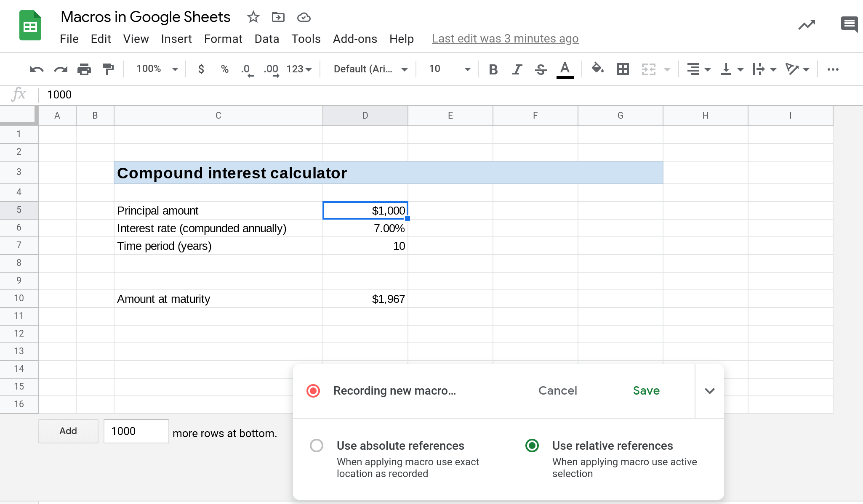Open the File menu
The image size is (863, 504).
[x=69, y=39]
